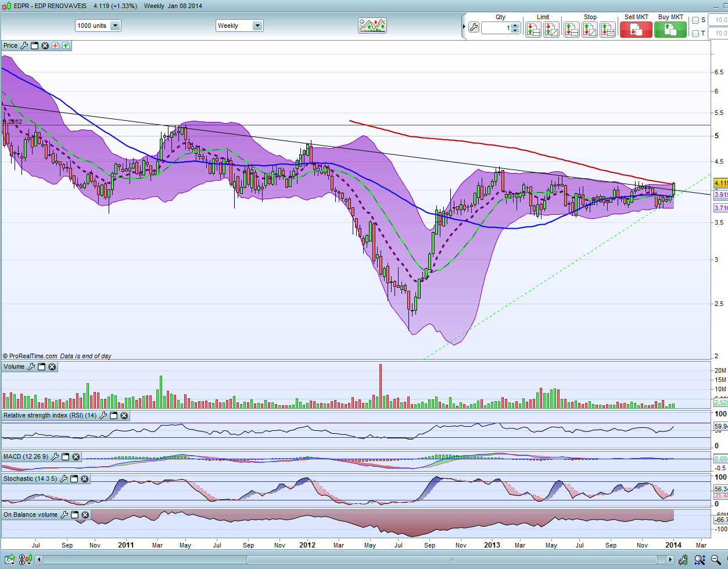Open Stochastic indicator wrench settings
This screenshot has height=569, width=728.
click(64, 479)
